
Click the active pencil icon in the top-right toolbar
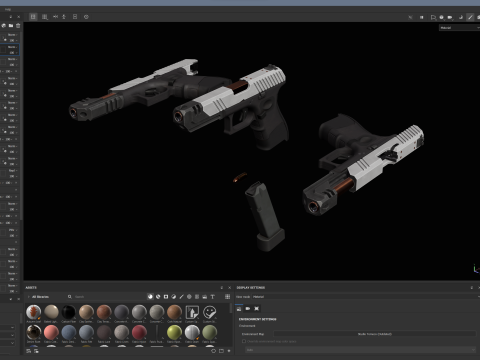470,17
